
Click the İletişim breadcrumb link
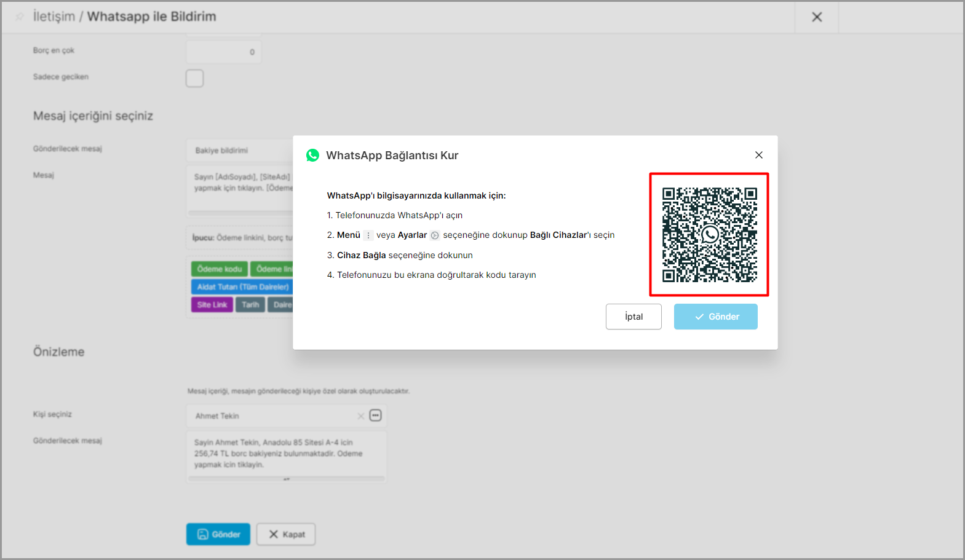click(54, 17)
